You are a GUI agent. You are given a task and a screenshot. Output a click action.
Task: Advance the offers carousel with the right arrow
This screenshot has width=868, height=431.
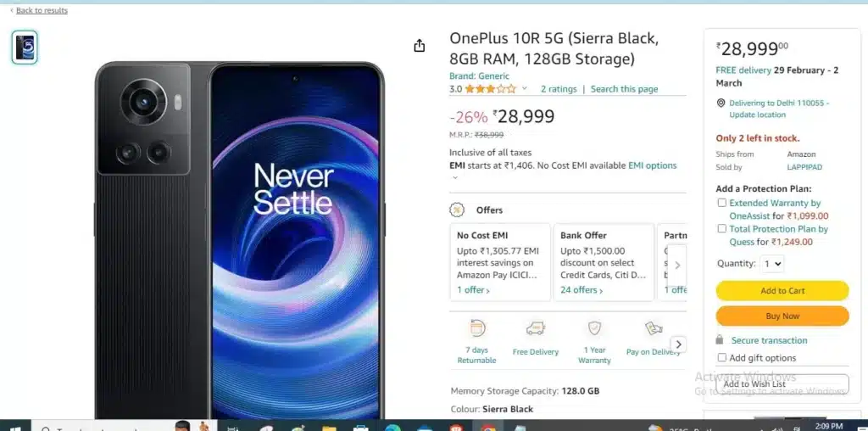(x=677, y=266)
